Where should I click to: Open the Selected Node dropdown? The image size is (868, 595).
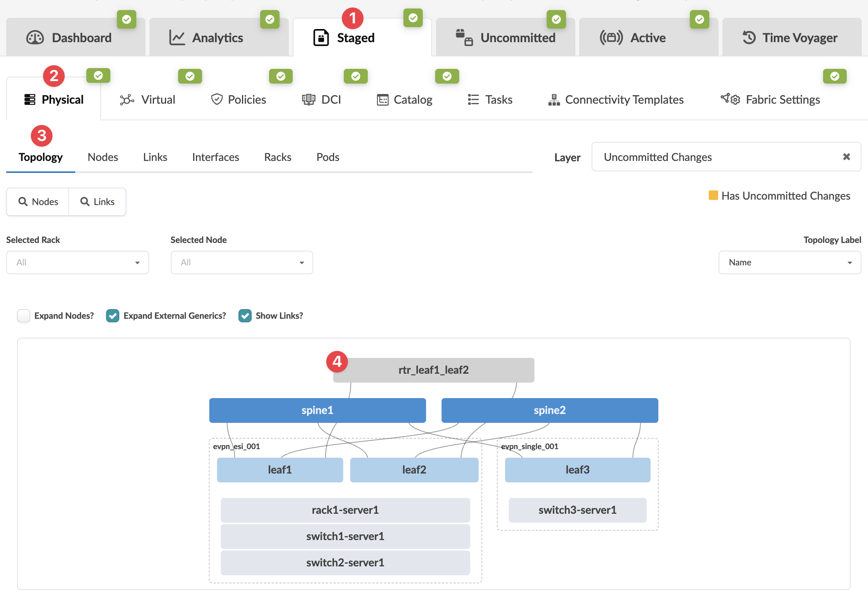242,263
